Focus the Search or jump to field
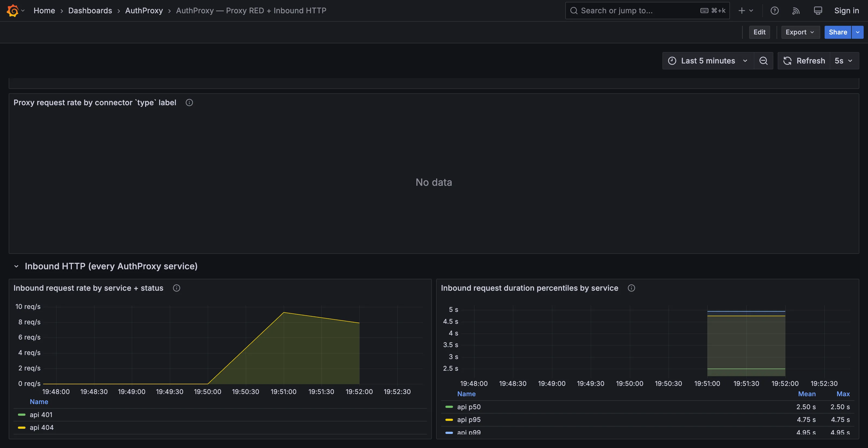Image resolution: width=868 pixels, height=448 pixels. point(647,11)
